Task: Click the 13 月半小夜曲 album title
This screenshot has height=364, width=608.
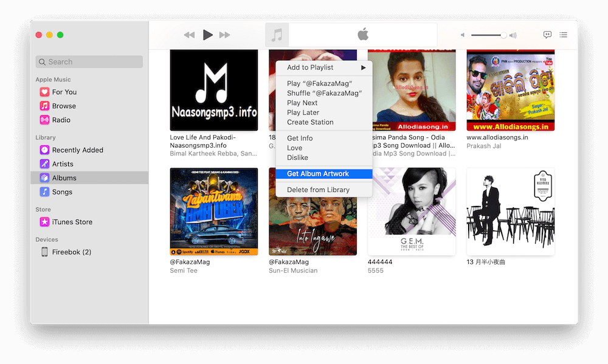Action: click(x=486, y=262)
